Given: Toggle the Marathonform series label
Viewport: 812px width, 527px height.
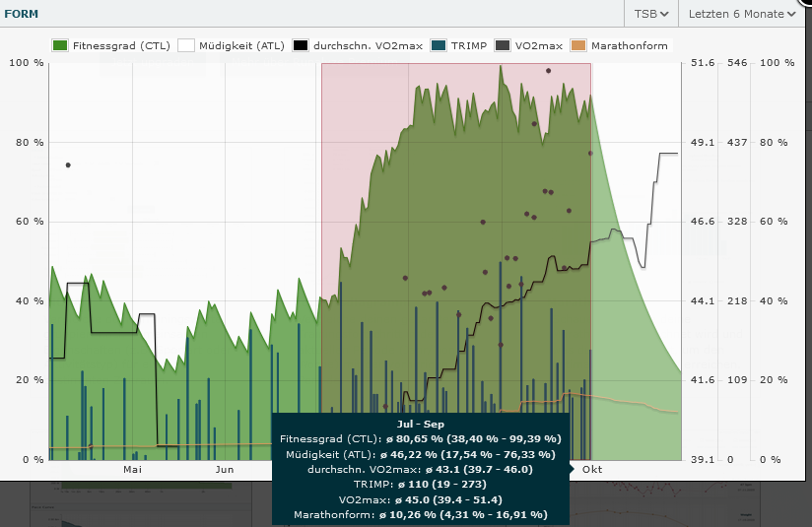Looking at the screenshot, I should (630, 45).
